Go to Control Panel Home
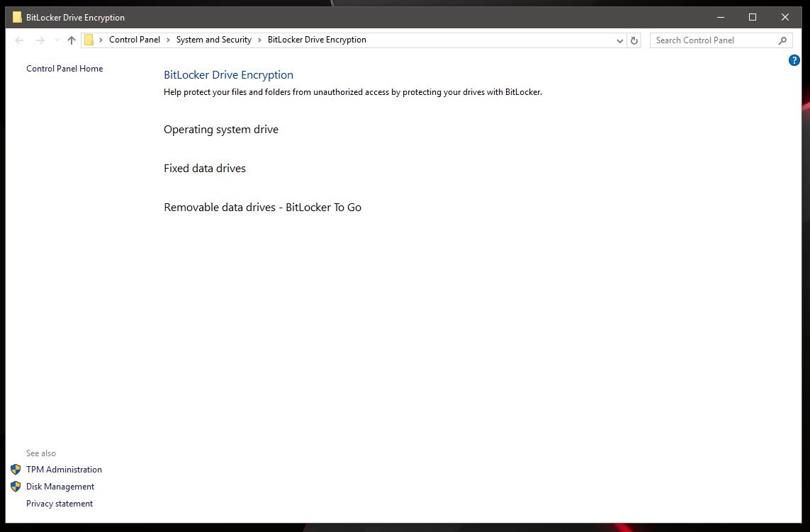 64,69
